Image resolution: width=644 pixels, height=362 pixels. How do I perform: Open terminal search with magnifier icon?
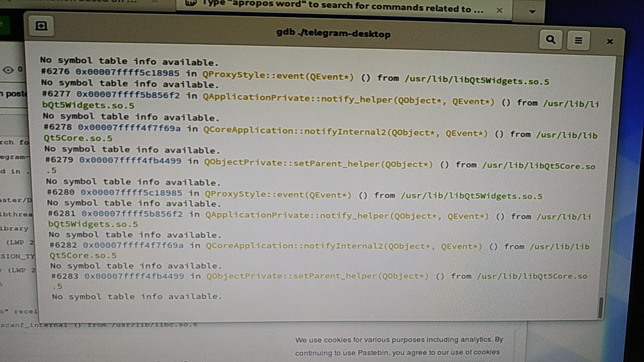click(x=551, y=39)
